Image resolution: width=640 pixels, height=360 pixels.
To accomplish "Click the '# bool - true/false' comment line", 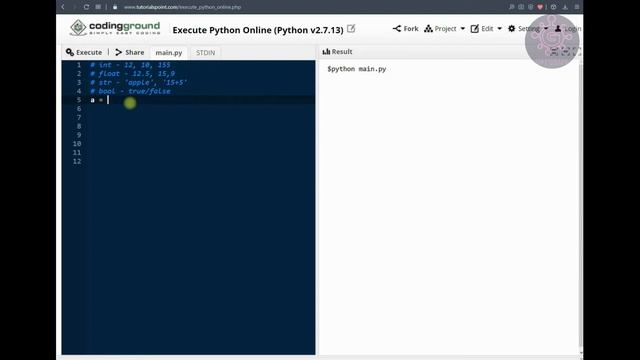I will [130, 91].
